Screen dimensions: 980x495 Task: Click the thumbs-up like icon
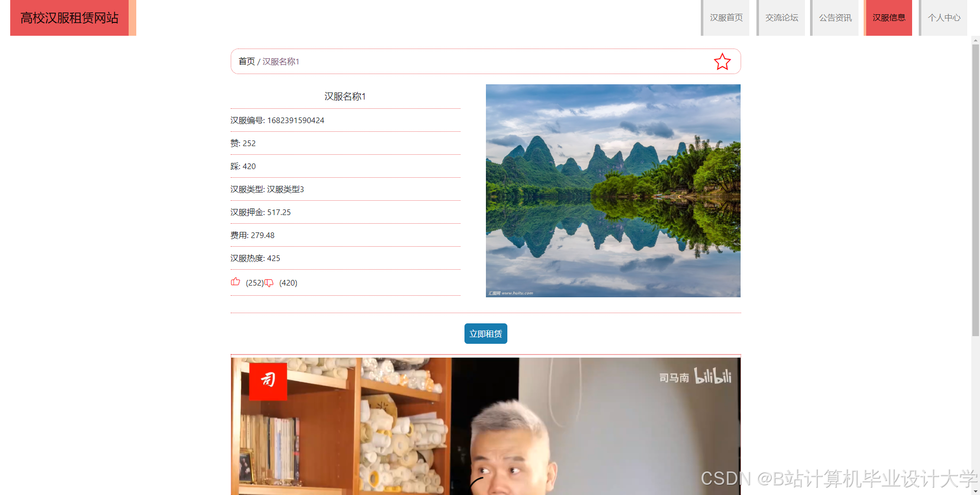(235, 281)
